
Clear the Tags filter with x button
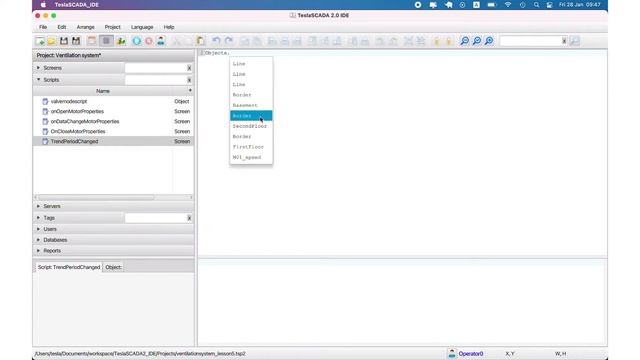189,218
